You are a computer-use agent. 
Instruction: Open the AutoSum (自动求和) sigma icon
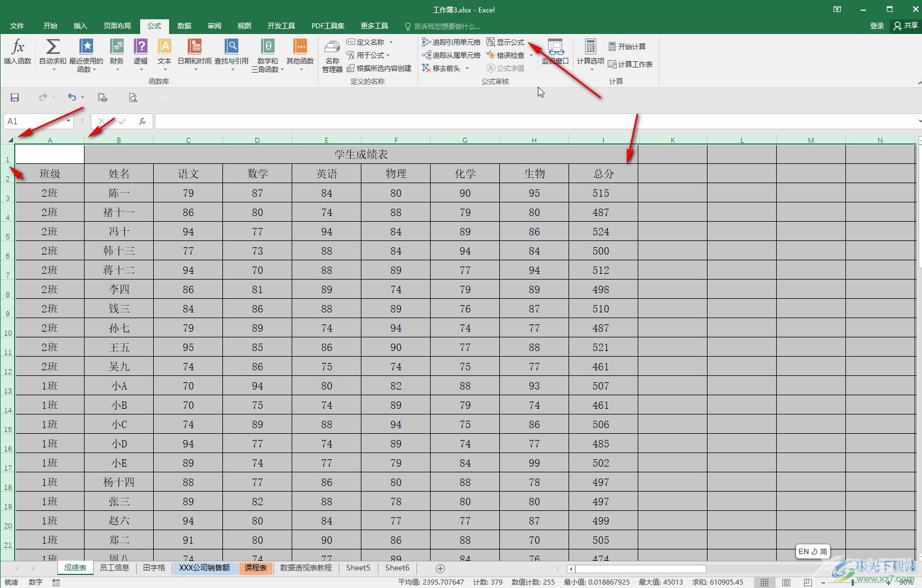click(x=53, y=47)
